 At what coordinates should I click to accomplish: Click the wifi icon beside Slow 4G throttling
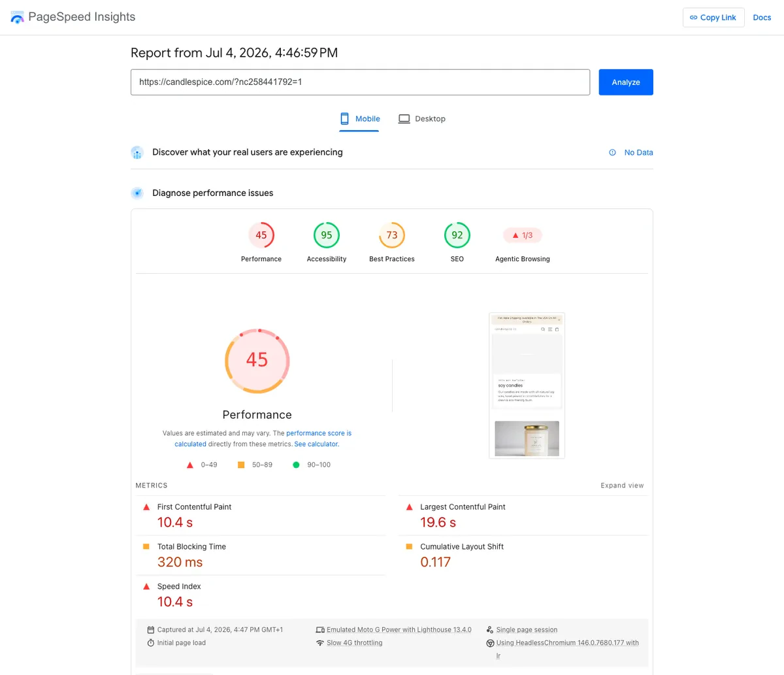coord(320,643)
